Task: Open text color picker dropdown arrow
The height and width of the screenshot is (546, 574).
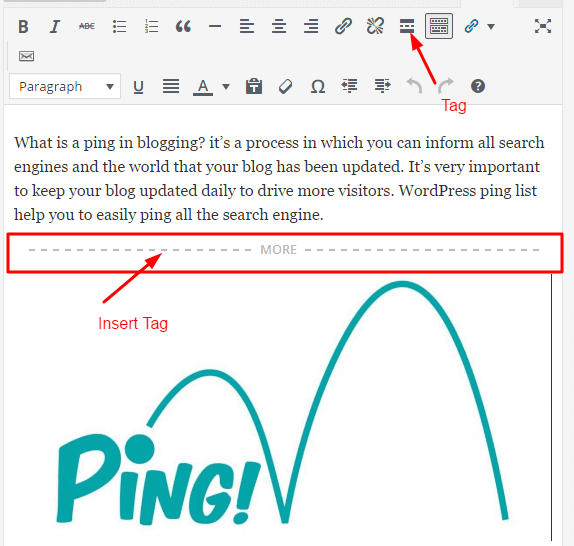Action: click(226, 87)
